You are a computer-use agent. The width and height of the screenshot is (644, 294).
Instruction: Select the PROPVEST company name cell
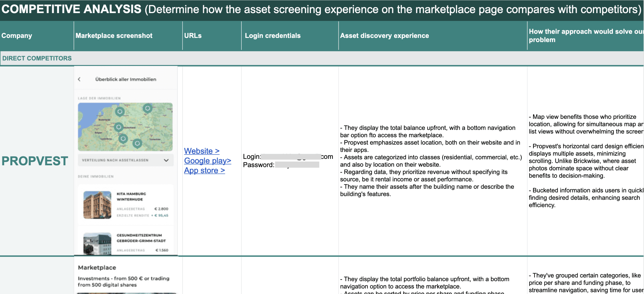coord(35,161)
